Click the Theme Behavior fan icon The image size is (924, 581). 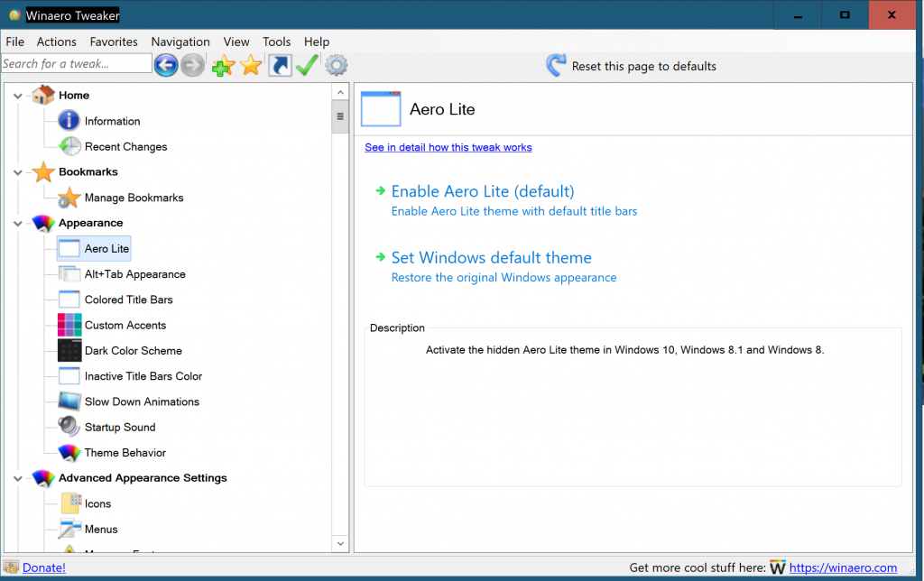[x=69, y=453]
